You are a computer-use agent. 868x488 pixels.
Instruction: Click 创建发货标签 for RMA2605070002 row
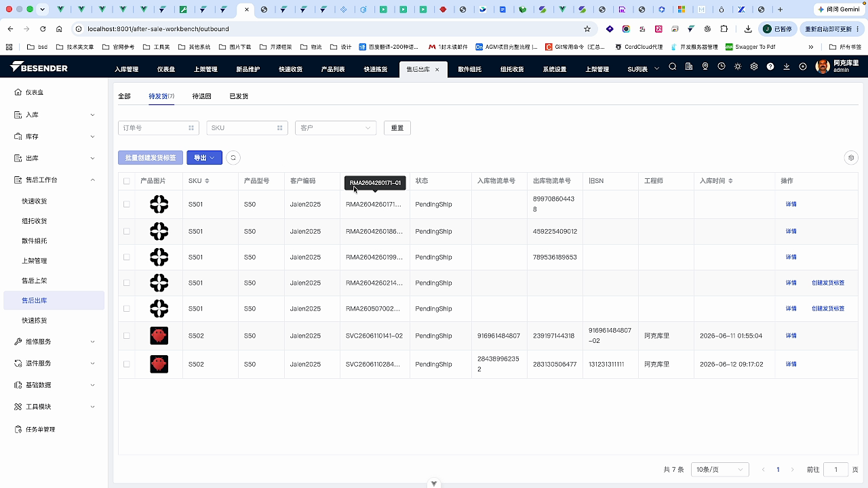[x=828, y=308]
